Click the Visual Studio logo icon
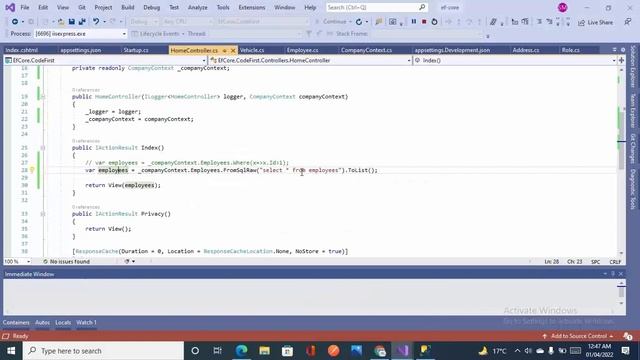The width and height of the screenshot is (640, 360). [10, 7]
